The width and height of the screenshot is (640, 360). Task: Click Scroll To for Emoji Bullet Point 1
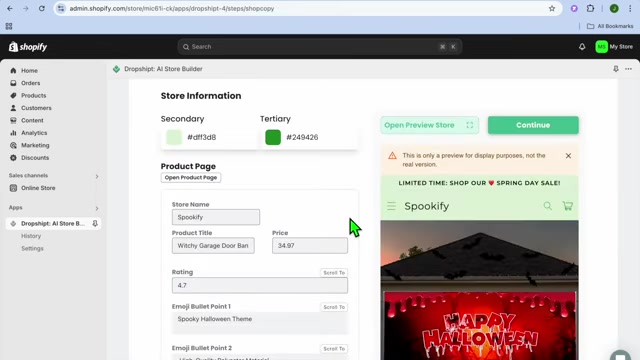pos(334,307)
